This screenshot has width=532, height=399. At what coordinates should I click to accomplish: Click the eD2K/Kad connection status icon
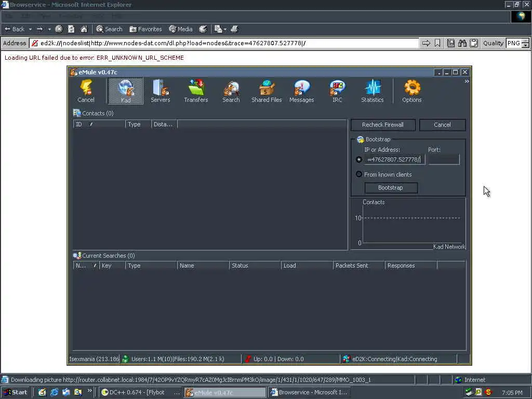point(347,359)
